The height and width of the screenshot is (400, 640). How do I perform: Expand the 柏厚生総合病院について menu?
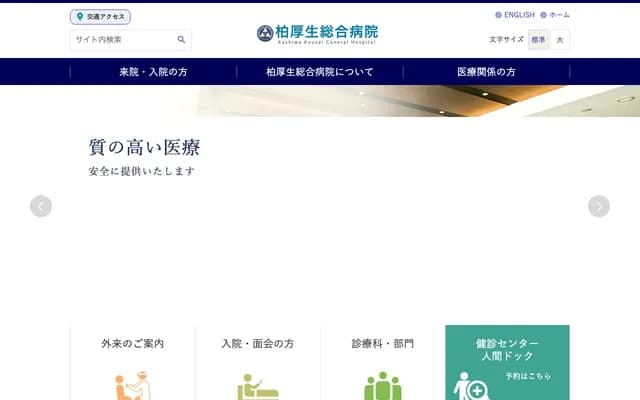(320, 72)
